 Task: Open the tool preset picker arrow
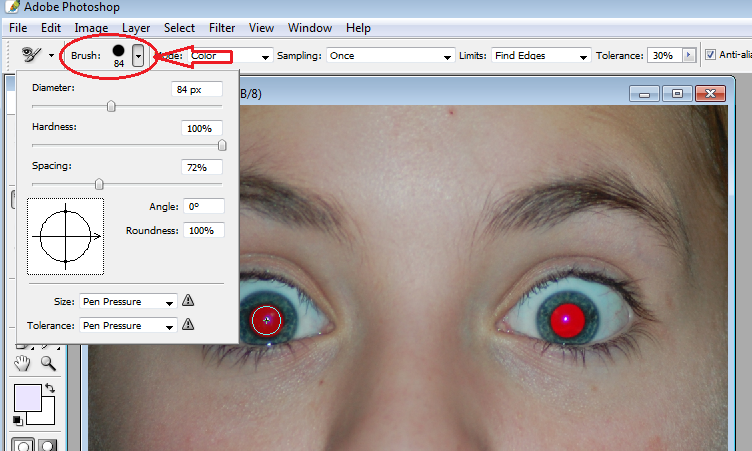pos(51,56)
